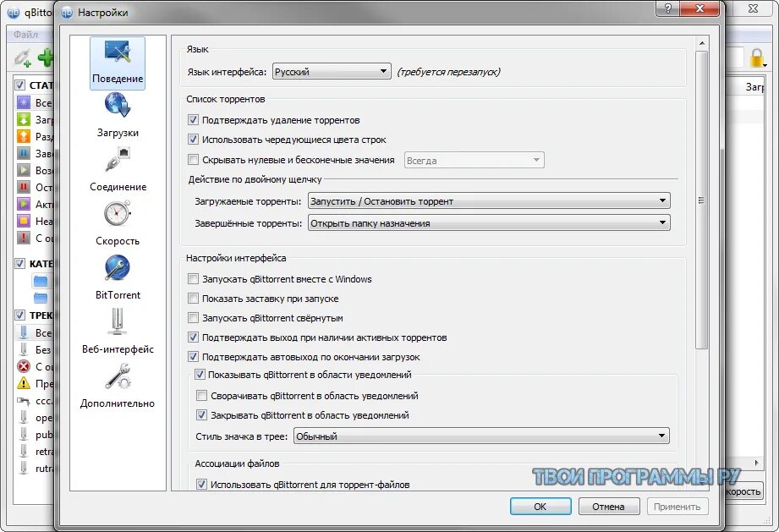Image resolution: width=779 pixels, height=532 pixels.
Task: Open the Веб-интерфейс settings section
Action: (x=118, y=332)
